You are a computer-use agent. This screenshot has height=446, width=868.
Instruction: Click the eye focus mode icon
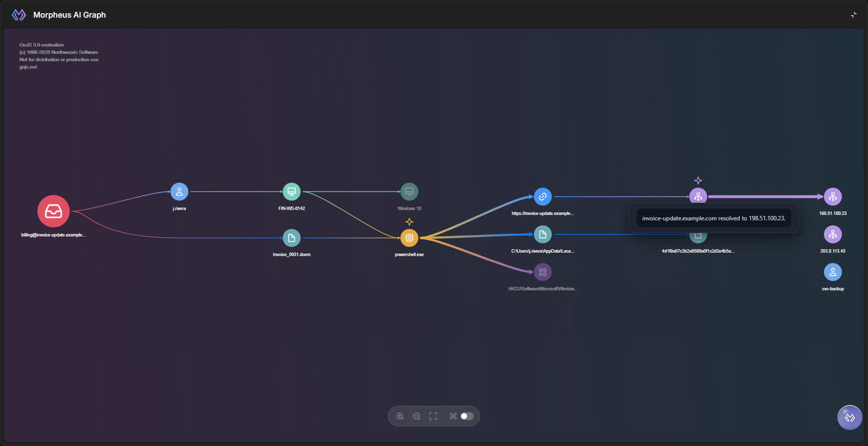[454, 416]
